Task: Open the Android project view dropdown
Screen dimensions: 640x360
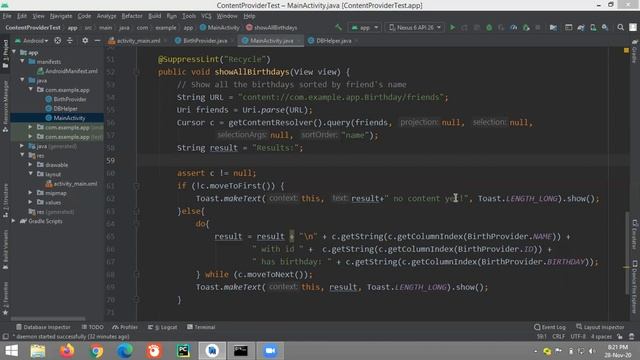Action: click(x=32, y=40)
